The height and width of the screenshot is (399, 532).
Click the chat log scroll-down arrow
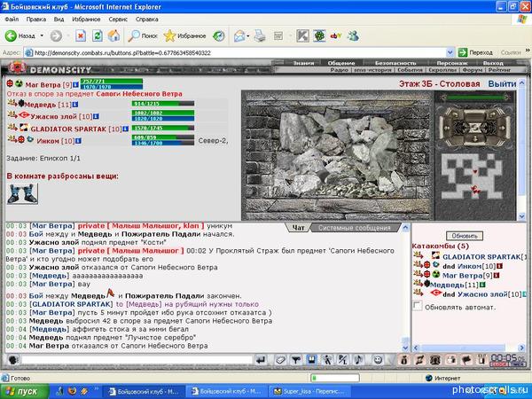coord(405,348)
